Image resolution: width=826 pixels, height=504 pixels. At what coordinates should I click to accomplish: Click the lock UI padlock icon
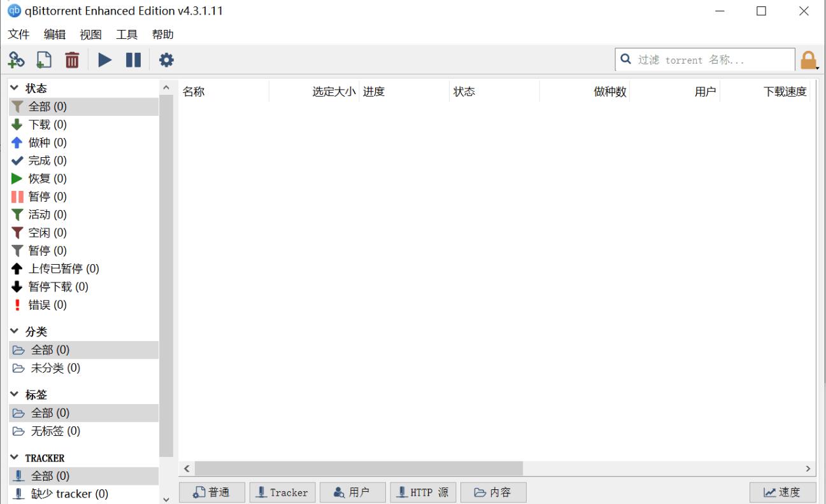click(x=808, y=60)
